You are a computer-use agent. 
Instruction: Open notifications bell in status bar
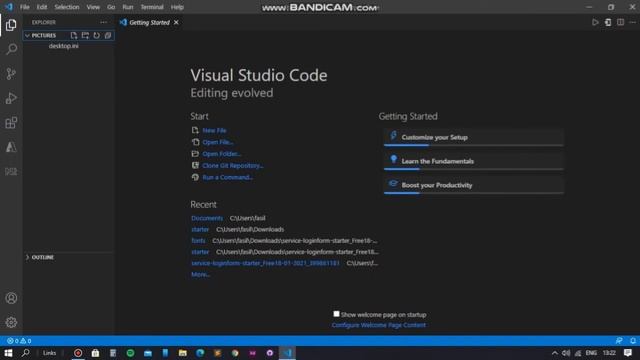(633, 341)
